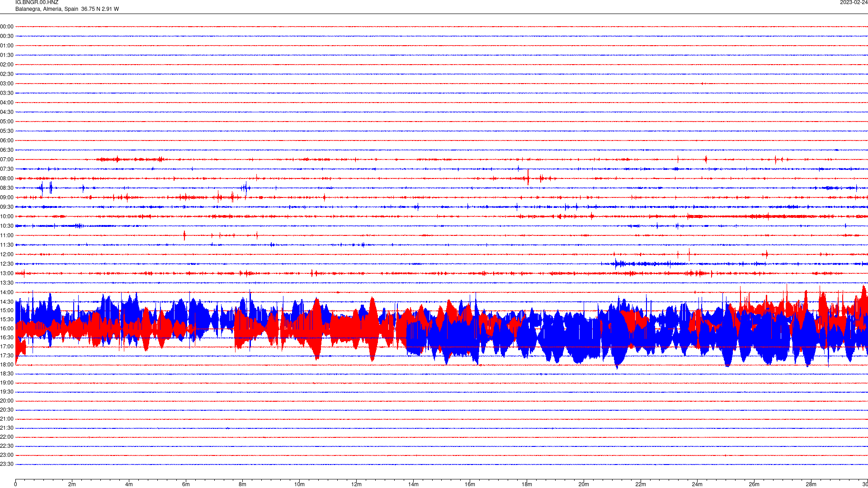Select the 05:30 trace time label
868x488 pixels.
click(7, 131)
